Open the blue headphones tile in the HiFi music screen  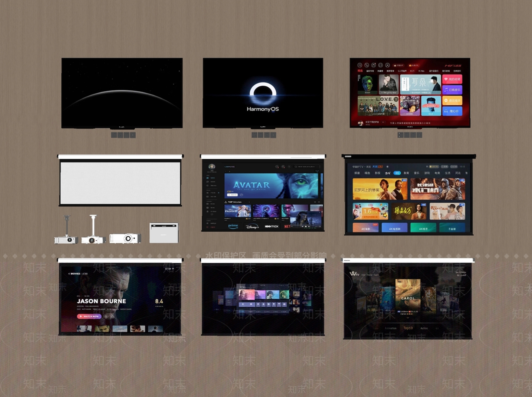[x=452, y=111]
